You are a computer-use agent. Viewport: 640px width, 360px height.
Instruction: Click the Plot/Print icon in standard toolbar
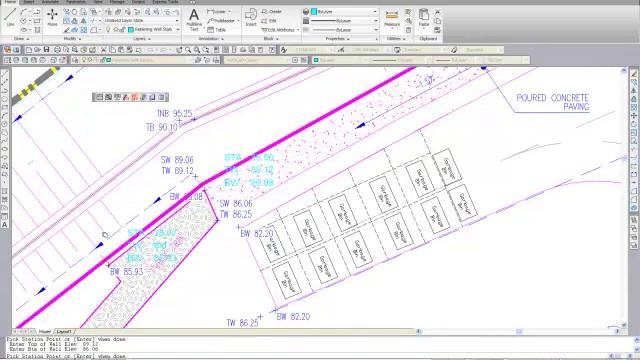(57, 50)
